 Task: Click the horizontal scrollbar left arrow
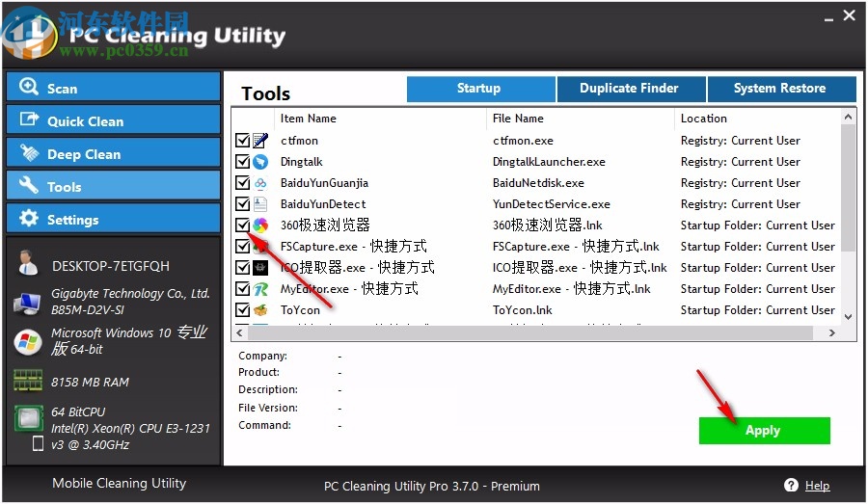[240, 333]
